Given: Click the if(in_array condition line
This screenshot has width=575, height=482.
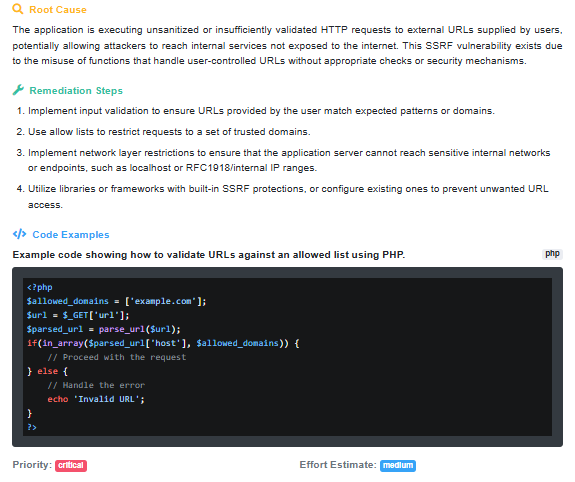Looking at the screenshot, I should click(163, 343).
